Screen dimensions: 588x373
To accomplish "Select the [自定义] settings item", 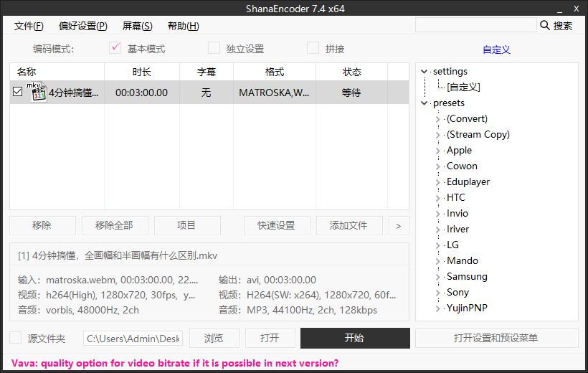I will [x=463, y=87].
